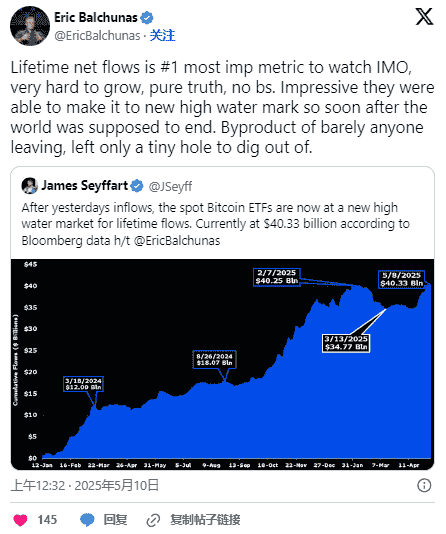Click the 5/8/2025 $40.33 Bln chart label

(x=401, y=279)
